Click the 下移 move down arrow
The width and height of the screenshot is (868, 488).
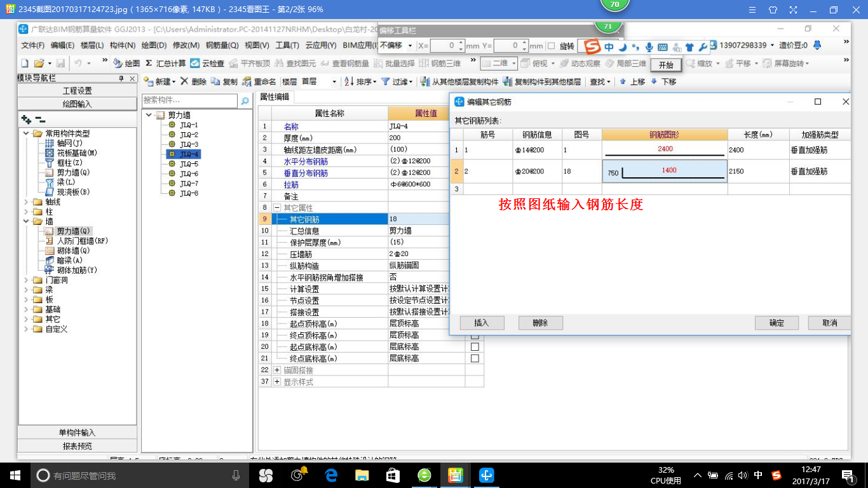(x=653, y=81)
